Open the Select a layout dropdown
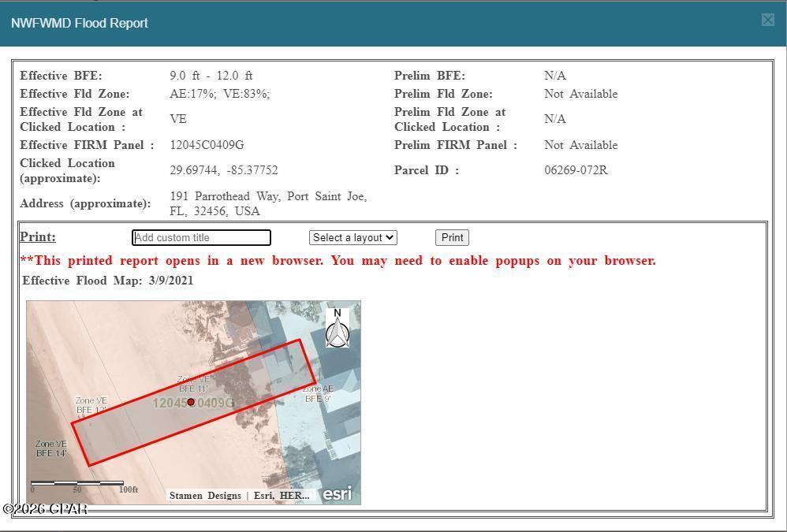The image size is (787, 532). pos(352,237)
